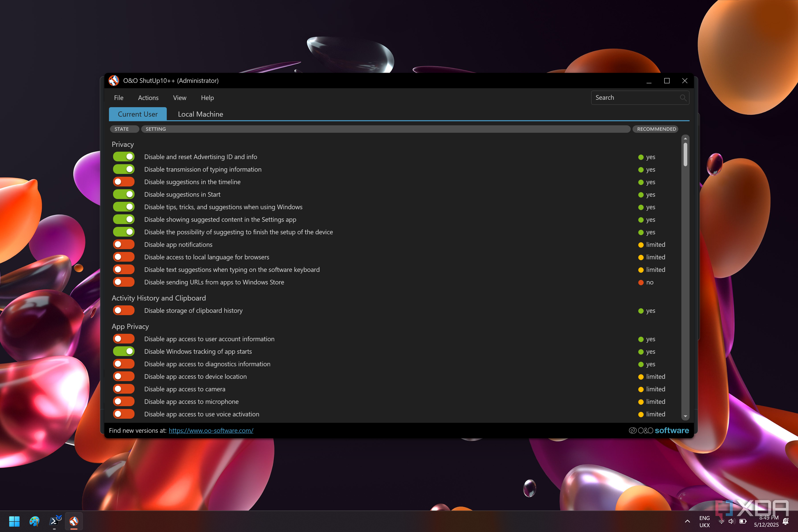Open notifications bell in the tray
Image resolution: width=798 pixels, height=532 pixels.
click(x=785, y=521)
